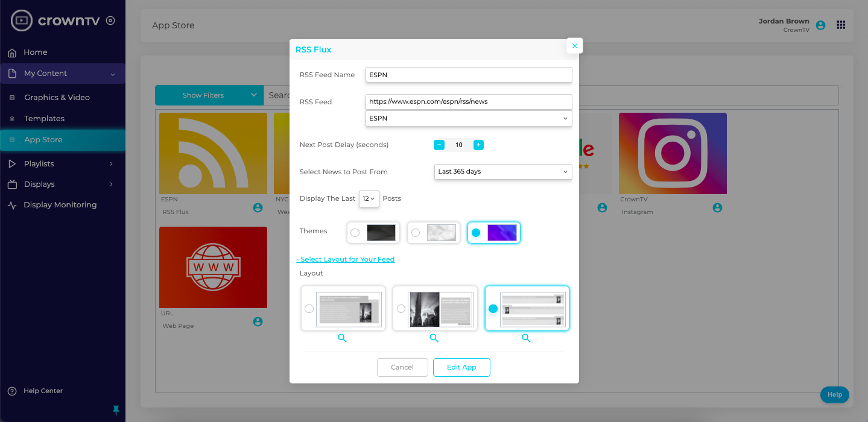
Task: Click the ESPN RSS Flux app thumbnail
Action: (x=213, y=153)
